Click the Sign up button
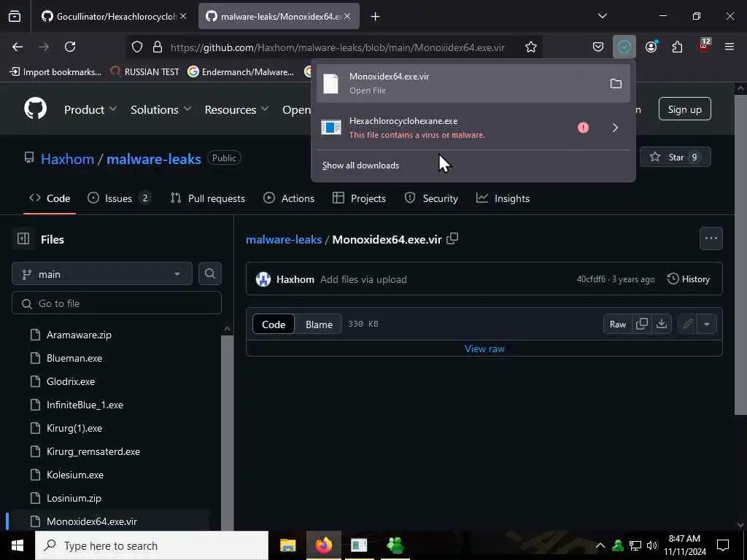This screenshot has width=747, height=560. [684, 109]
